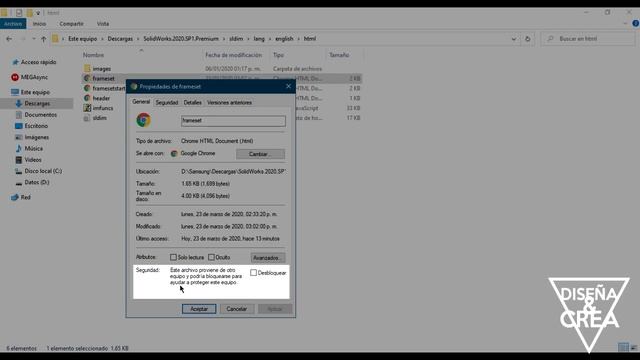This screenshot has height=360, width=640.
Task: Switch to details view icon in status bar
Action: 623,347
